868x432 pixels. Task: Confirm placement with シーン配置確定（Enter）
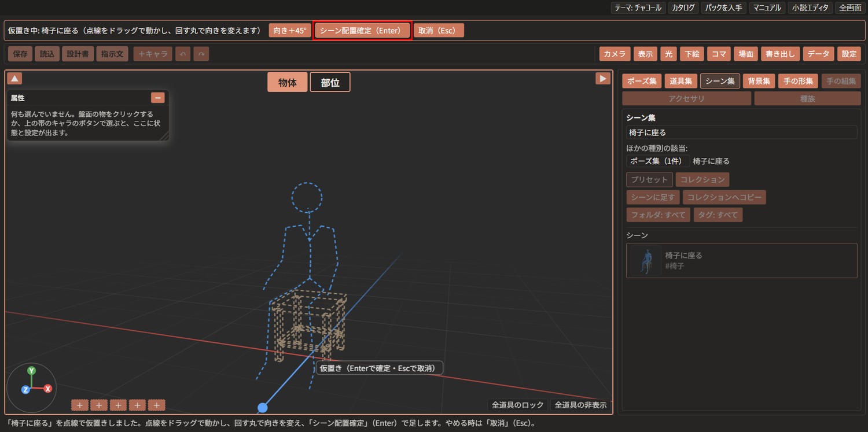coord(363,31)
